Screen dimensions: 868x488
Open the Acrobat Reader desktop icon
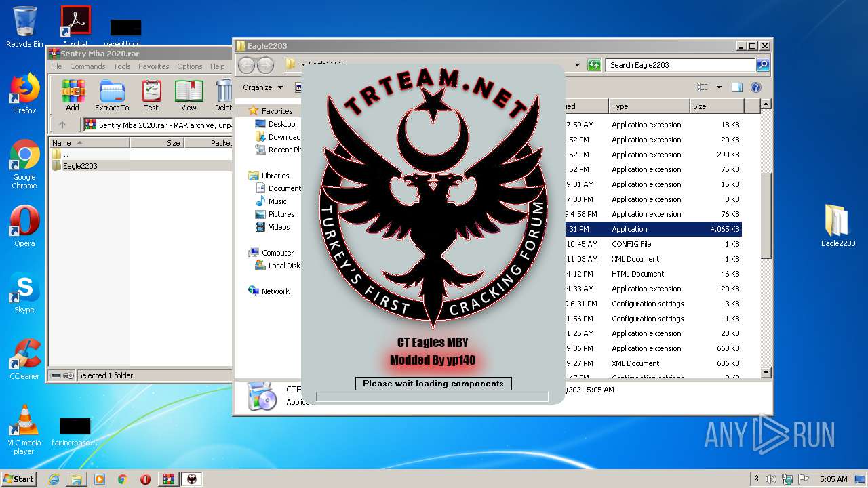[x=76, y=27]
